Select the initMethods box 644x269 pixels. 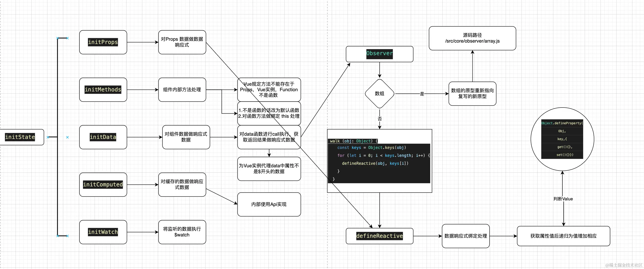coord(103,90)
